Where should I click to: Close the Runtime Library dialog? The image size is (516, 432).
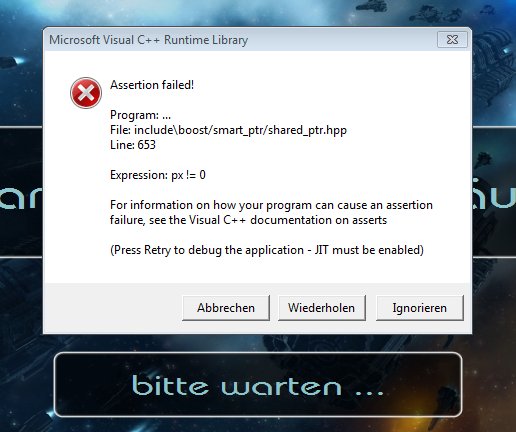click(452, 40)
